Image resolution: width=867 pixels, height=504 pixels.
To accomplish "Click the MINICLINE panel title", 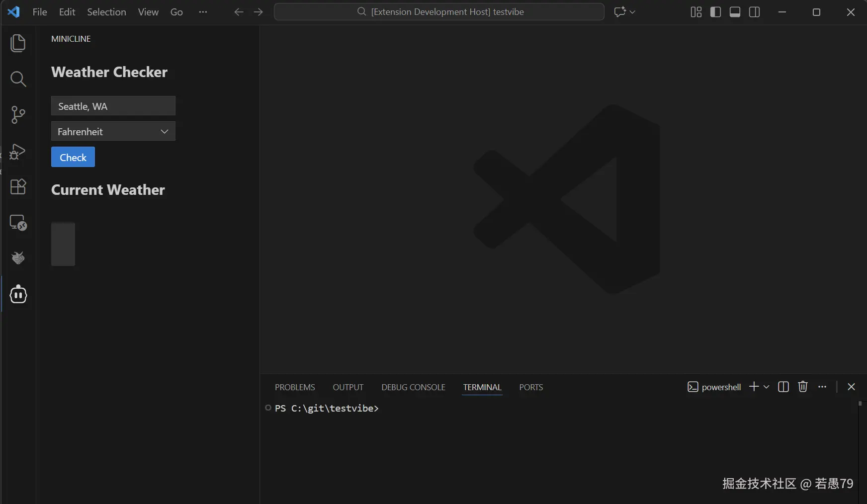I will pyautogui.click(x=71, y=39).
